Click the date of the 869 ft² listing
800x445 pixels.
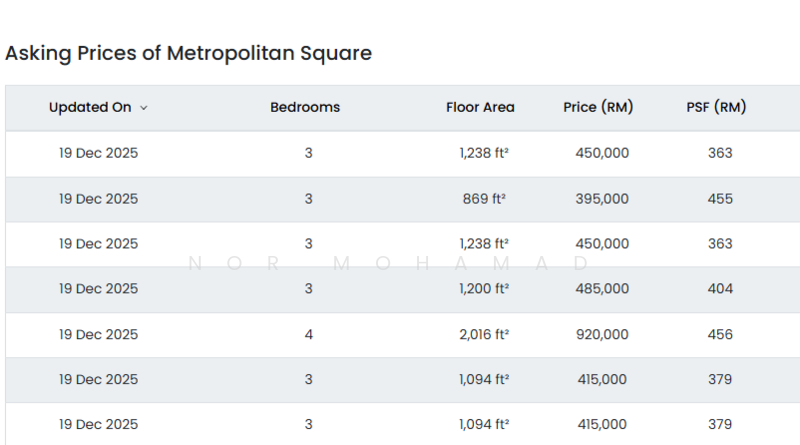[98, 199]
